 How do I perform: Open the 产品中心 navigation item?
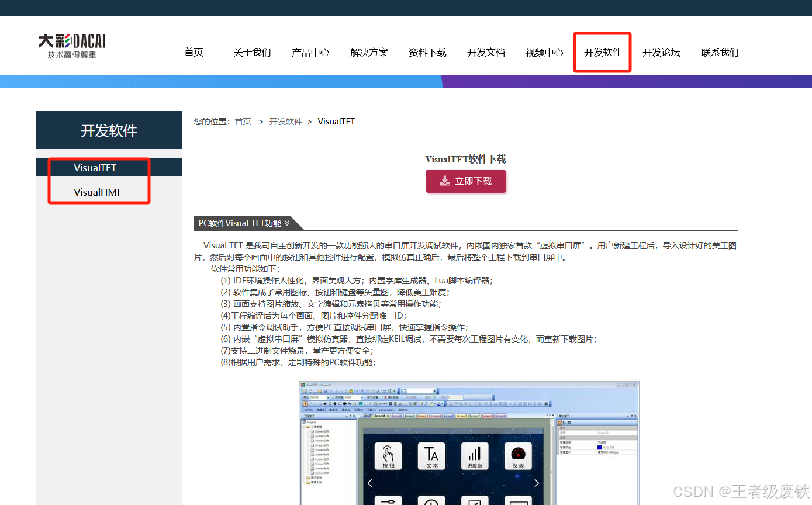point(310,53)
